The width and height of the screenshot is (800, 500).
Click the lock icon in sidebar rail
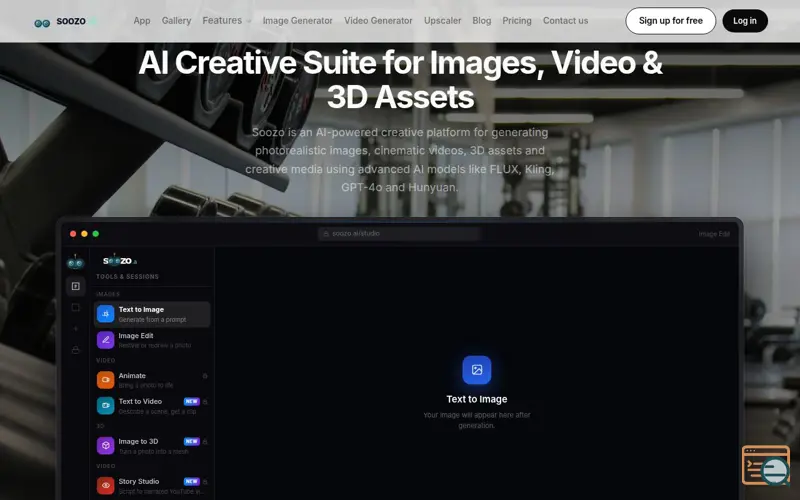tap(76, 350)
